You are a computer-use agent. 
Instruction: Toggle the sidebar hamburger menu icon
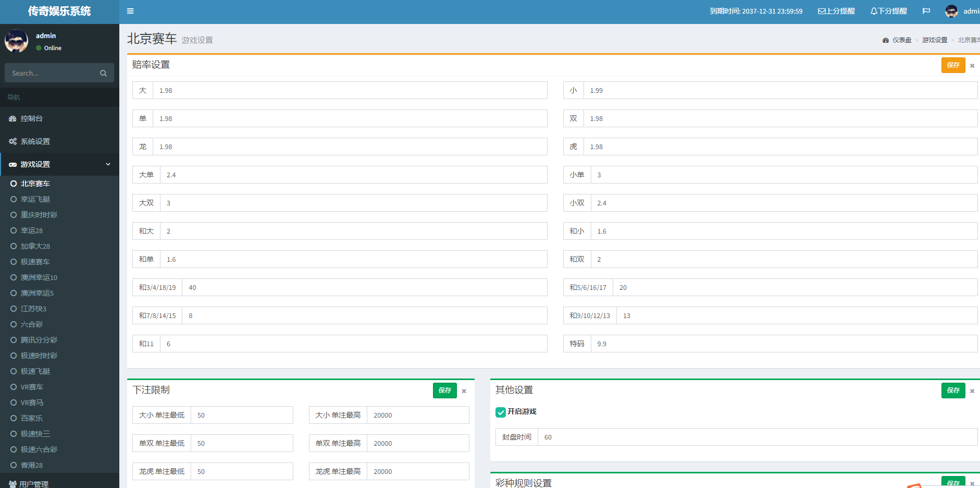130,11
